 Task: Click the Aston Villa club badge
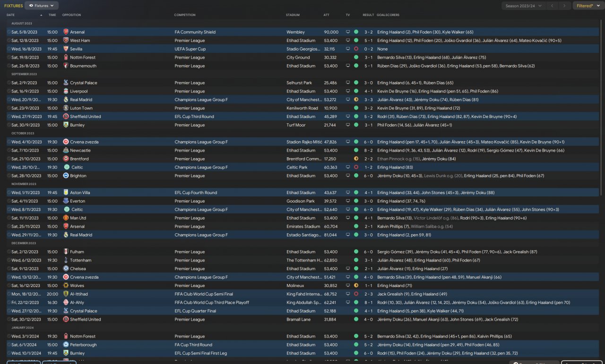[66, 193]
